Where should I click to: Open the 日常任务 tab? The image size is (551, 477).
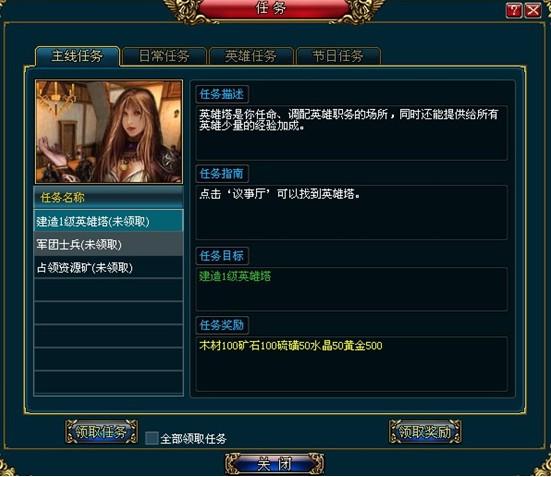(x=164, y=56)
